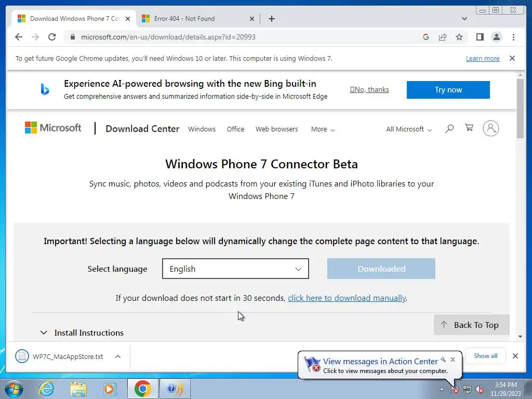Click the Action Center flag tray icon
Viewport: 532px width, 399px height.
tap(455, 390)
